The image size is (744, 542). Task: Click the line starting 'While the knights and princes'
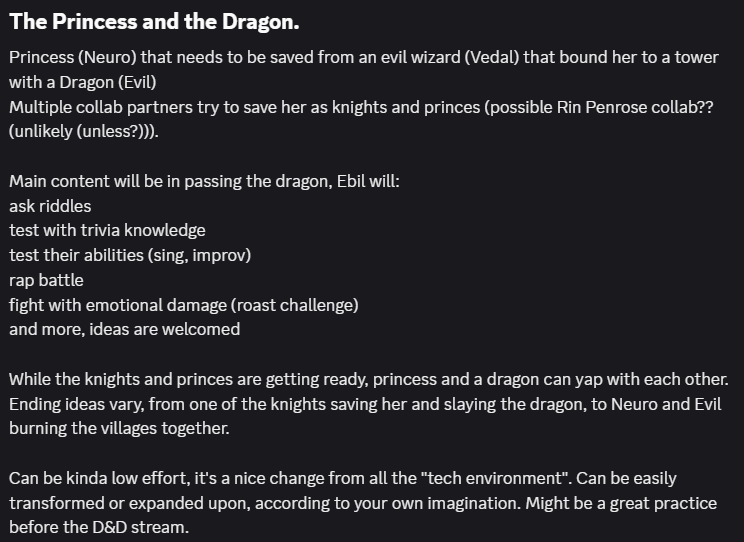tap(368, 379)
